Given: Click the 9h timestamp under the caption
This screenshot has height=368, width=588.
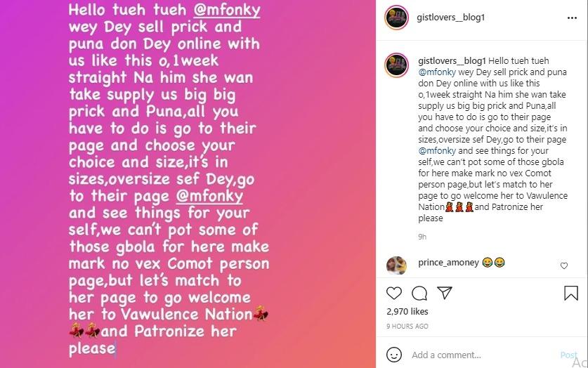Looking at the screenshot, I should 422,237.
